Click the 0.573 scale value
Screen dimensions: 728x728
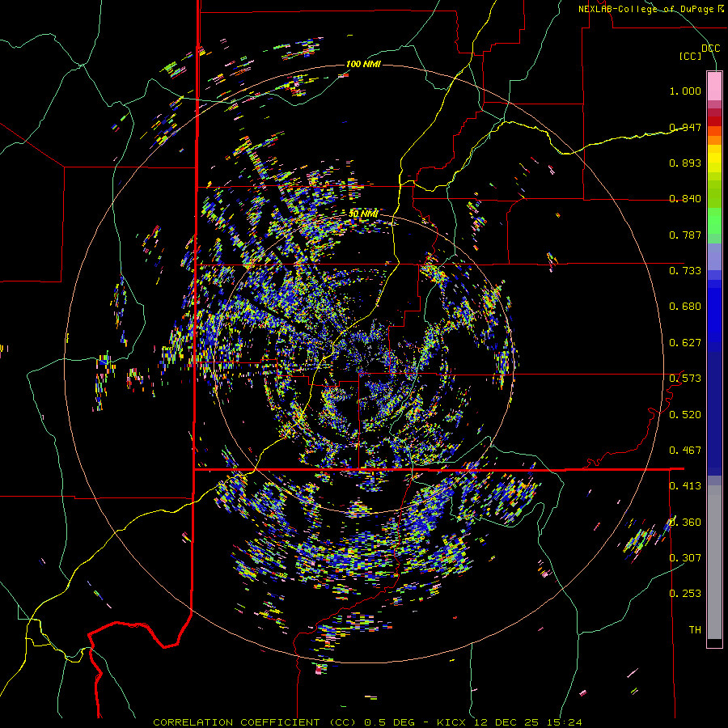(685, 379)
